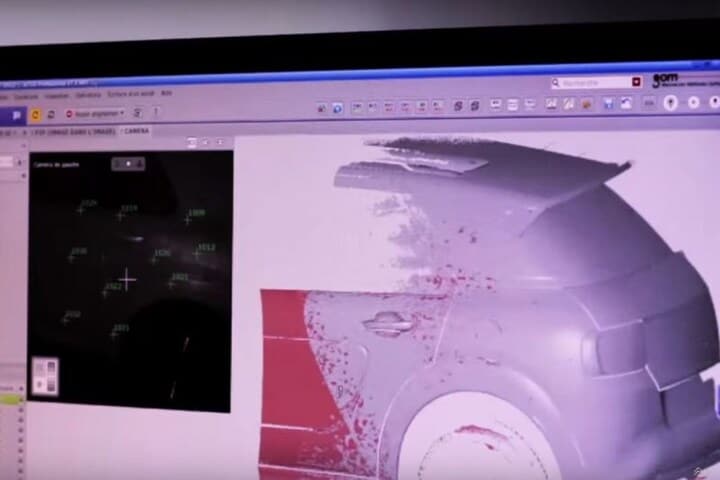Click the first small icon above the camera view
This screenshot has width=720, height=480.
coord(192,143)
